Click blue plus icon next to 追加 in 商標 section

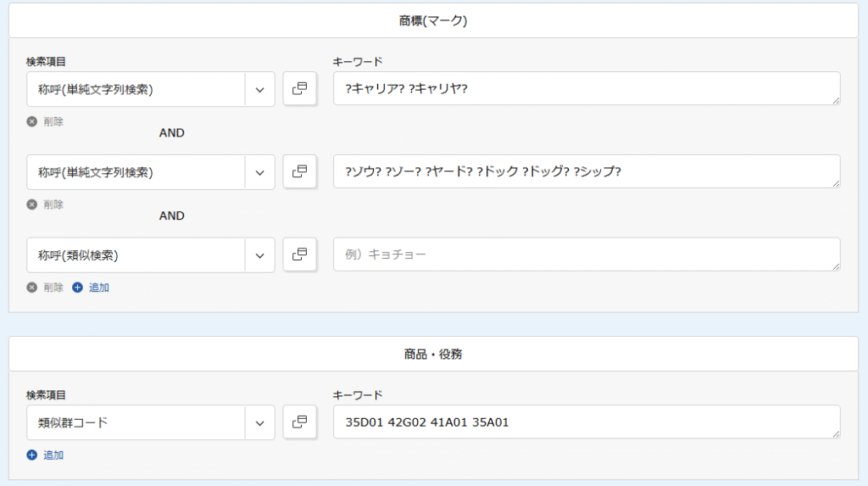(77, 287)
